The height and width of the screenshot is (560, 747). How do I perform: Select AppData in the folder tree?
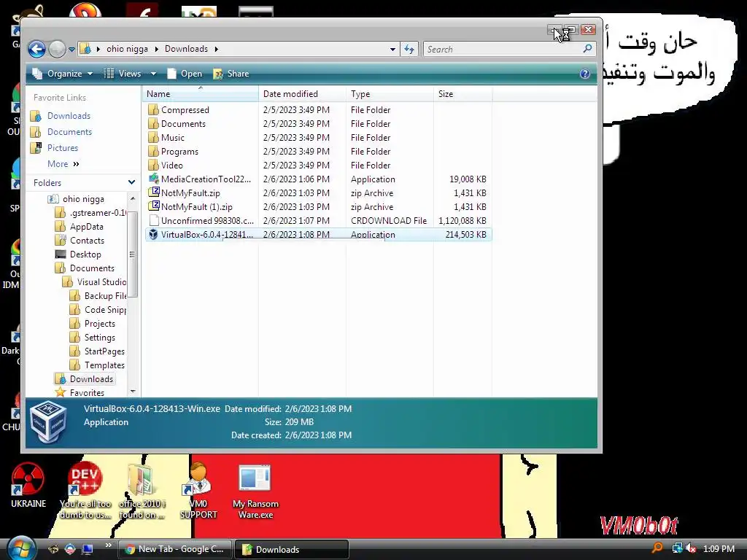(x=86, y=227)
